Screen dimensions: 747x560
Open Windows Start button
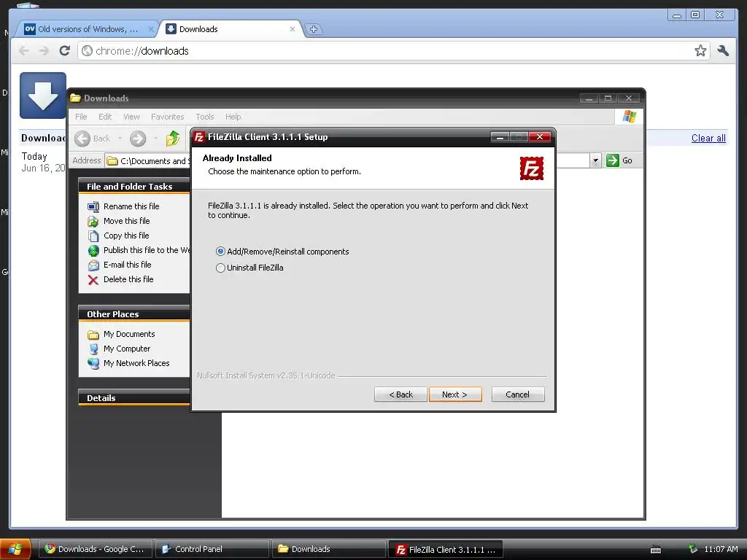click(x=15, y=549)
